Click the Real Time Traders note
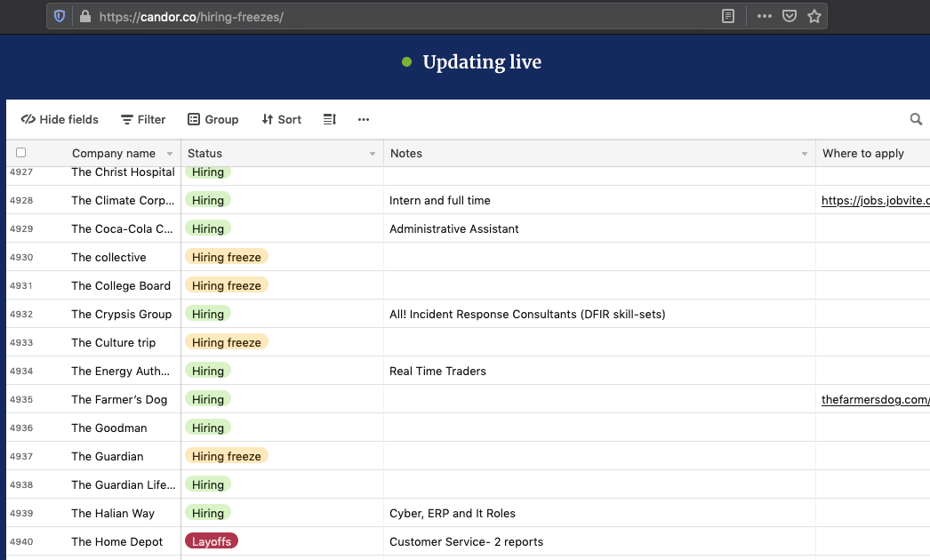The image size is (930, 560). pos(437,372)
